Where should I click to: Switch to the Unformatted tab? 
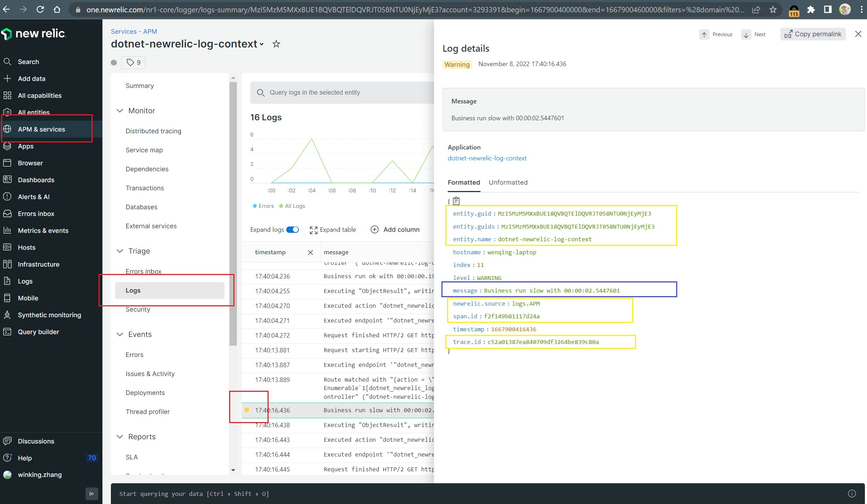tap(508, 183)
